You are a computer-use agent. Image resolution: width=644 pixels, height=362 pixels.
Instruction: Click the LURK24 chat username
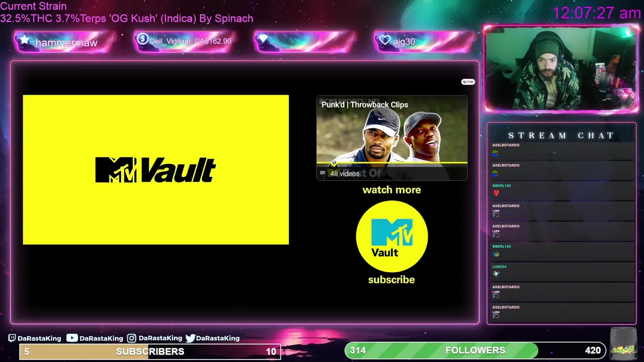click(x=499, y=267)
